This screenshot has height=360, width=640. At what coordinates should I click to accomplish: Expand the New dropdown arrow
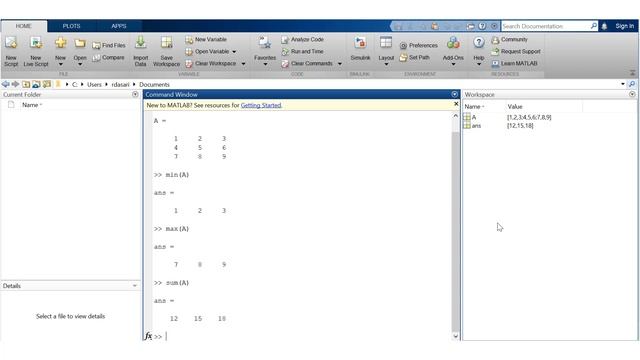click(60, 64)
